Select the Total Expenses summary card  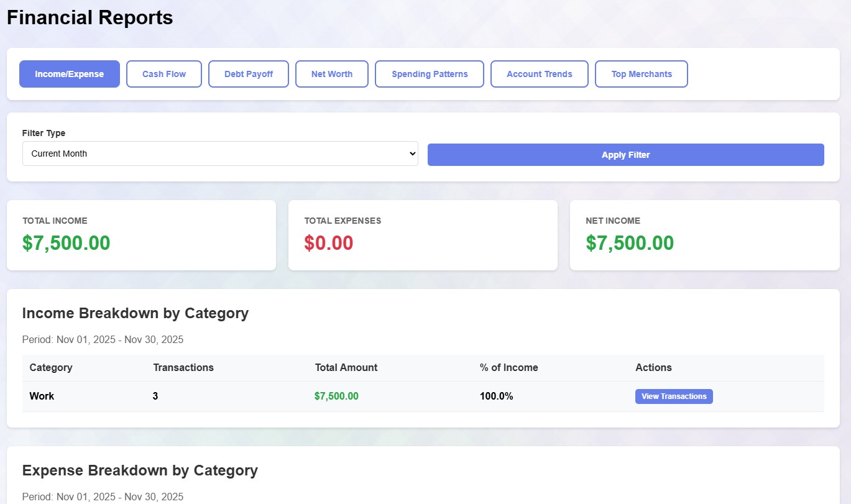pyautogui.click(x=423, y=235)
